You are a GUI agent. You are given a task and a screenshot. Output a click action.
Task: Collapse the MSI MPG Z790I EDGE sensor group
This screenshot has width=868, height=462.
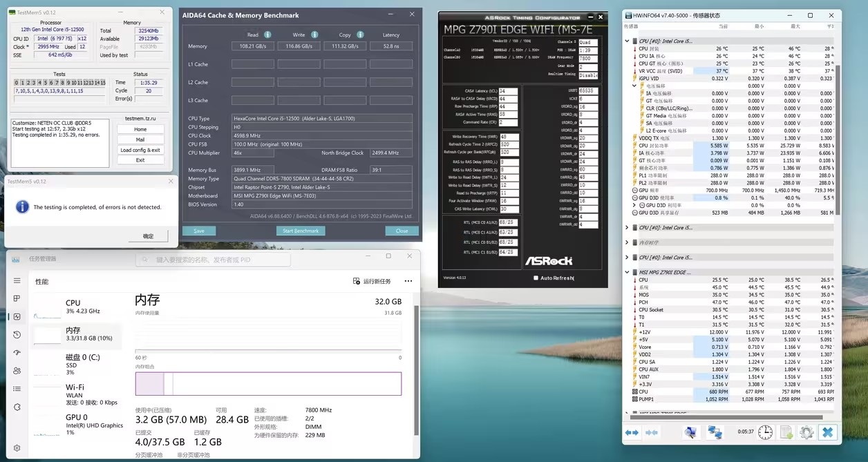(627, 272)
